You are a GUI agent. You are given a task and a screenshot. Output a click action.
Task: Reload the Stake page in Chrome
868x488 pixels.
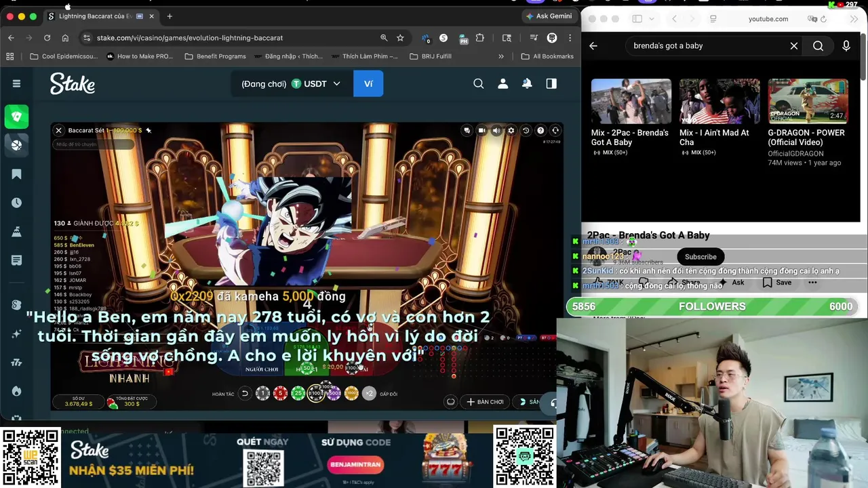(x=47, y=38)
